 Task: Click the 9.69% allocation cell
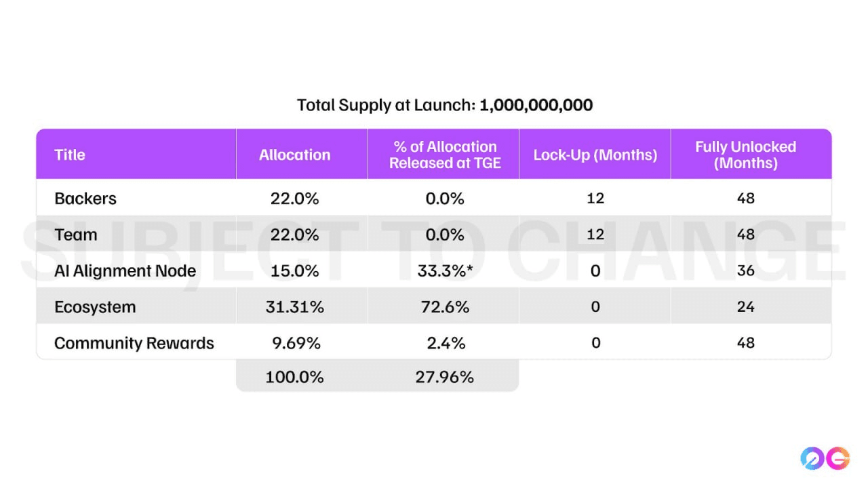294,343
